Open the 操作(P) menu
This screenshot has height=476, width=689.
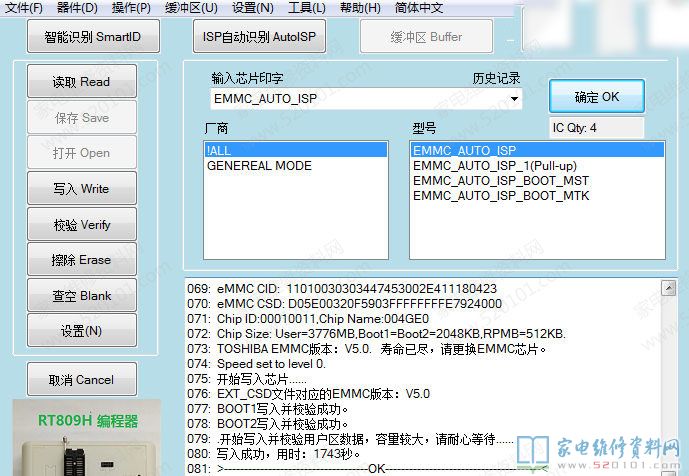pos(131,8)
